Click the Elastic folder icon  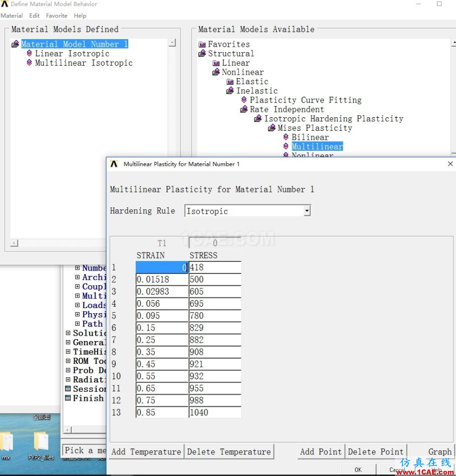point(230,82)
